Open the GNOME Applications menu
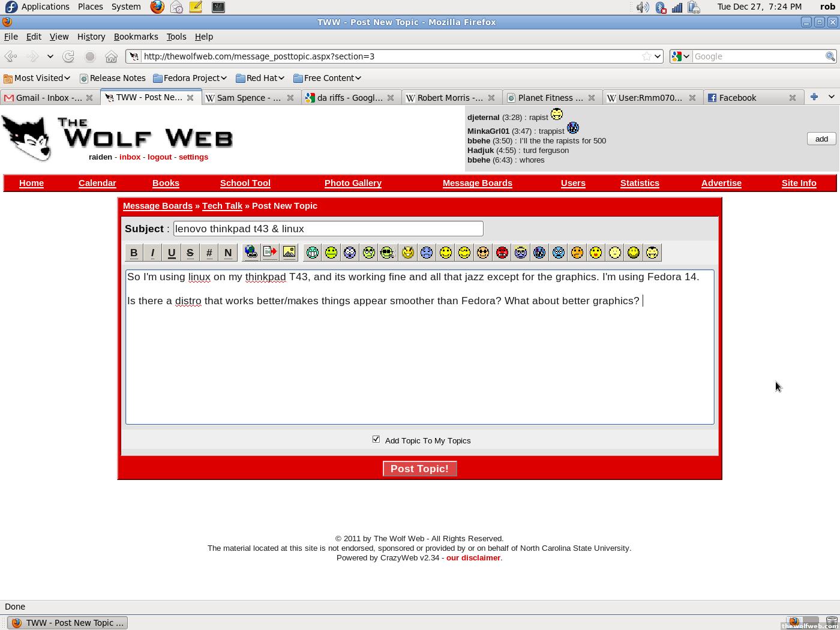Image resolution: width=840 pixels, height=630 pixels. pyautogui.click(x=38, y=7)
